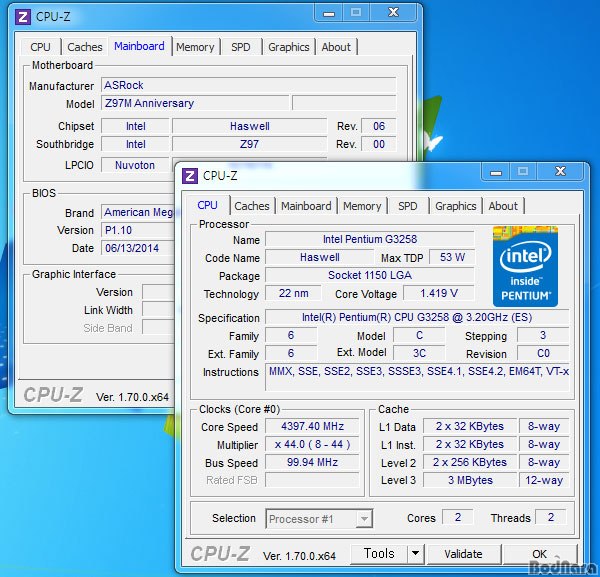Close the back Mainboard CPU-Z window
The height and width of the screenshot is (577, 600).
click(393, 13)
